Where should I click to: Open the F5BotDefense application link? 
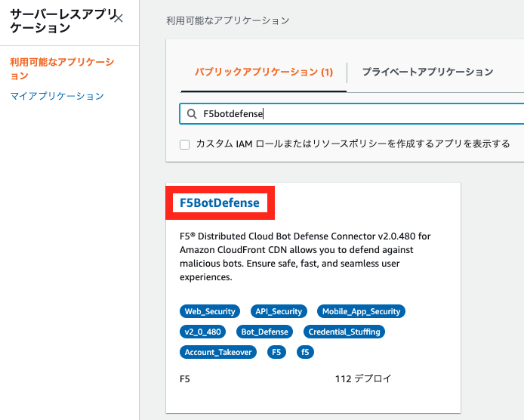pyautogui.click(x=220, y=203)
